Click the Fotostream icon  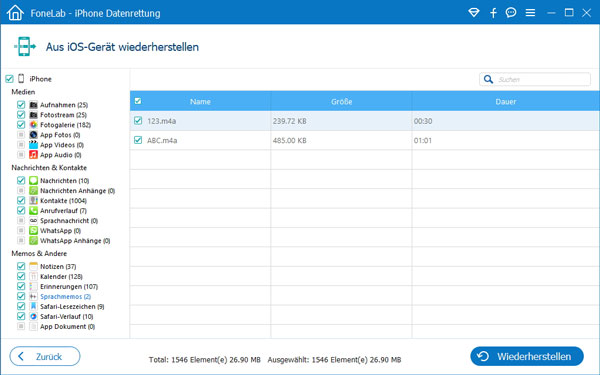(33, 115)
